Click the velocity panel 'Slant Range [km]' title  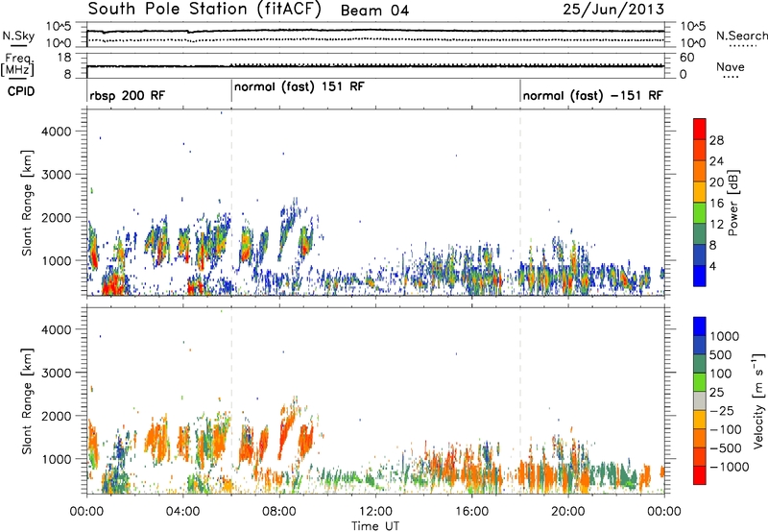point(27,401)
